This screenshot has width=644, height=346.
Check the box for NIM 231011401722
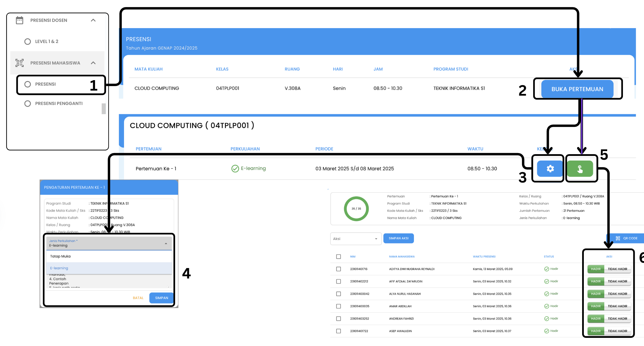point(339,331)
